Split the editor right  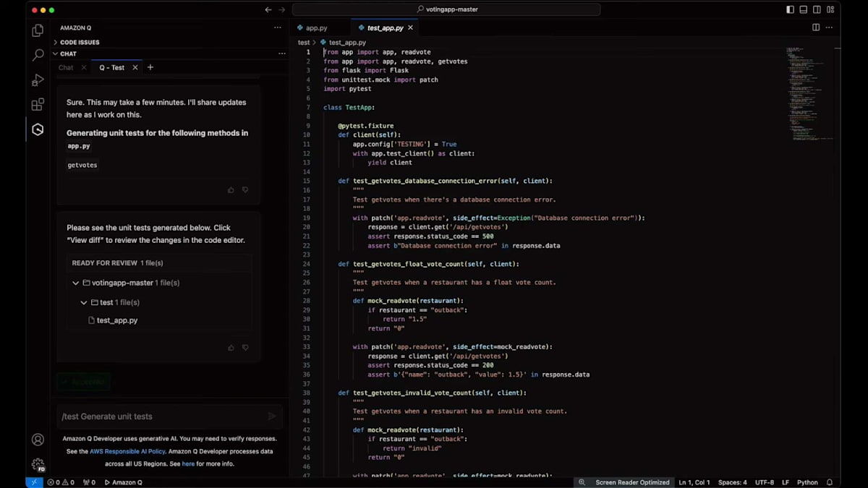coord(816,27)
